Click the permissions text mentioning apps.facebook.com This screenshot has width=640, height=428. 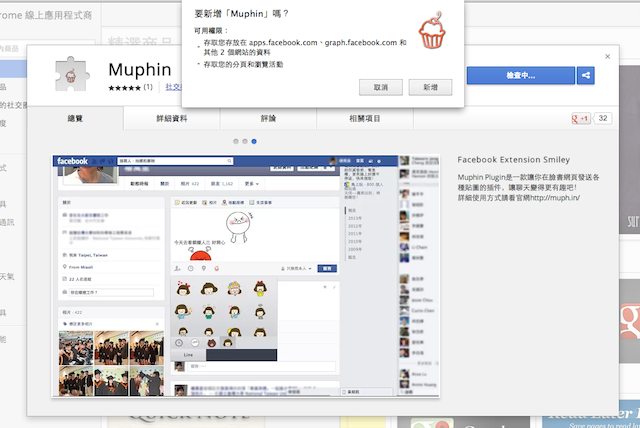pyautogui.click(x=305, y=47)
